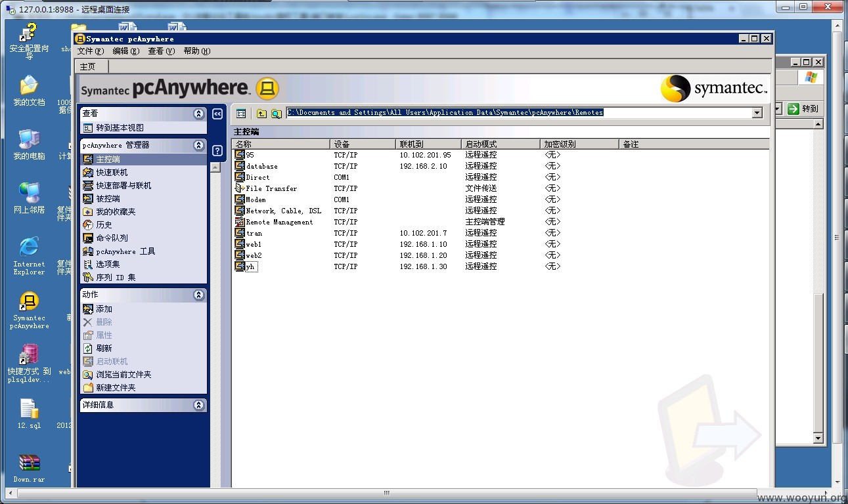Click the remote desktop horizontal scrollbar
The image size is (848, 504).
click(388, 493)
